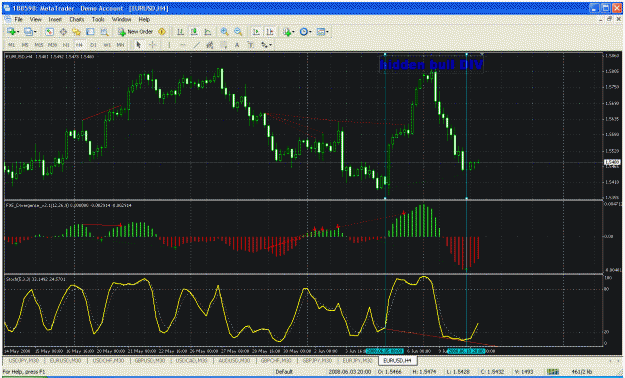This screenshot has width=625, height=378.
Task: Open the Navigator panel with the star icon
Action: click(77, 32)
